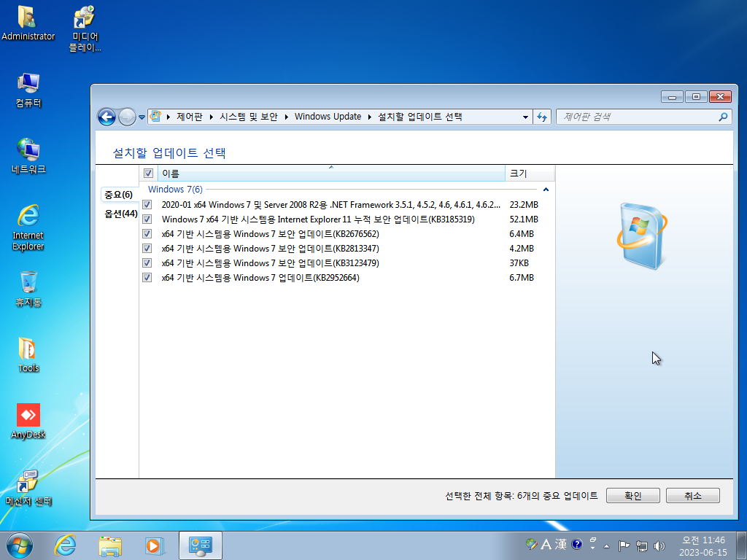
Task: Select the 컴퓨터 desktop icon
Action: coord(28,90)
